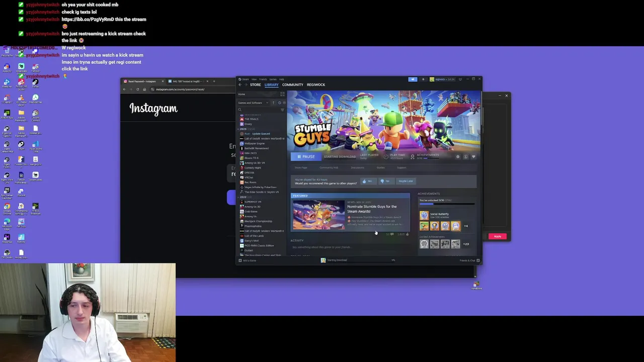Open Friends & Chat in Steam
Image resolution: width=644 pixels, height=362 pixels.
(468, 260)
